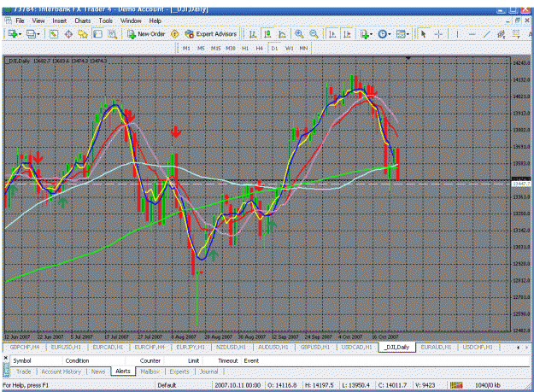Set timeframe to M5
The height and width of the screenshot is (392, 534).
tap(201, 49)
